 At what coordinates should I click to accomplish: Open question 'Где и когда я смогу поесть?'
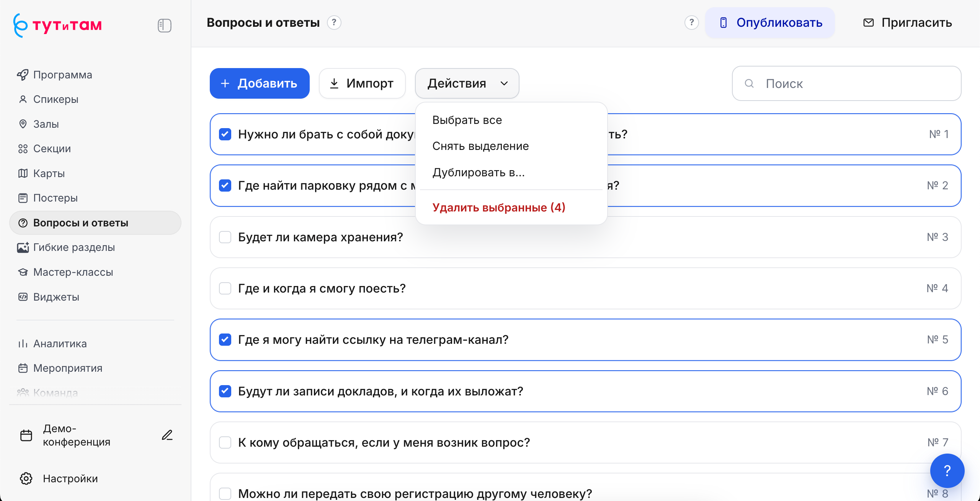[x=585, y=288]
